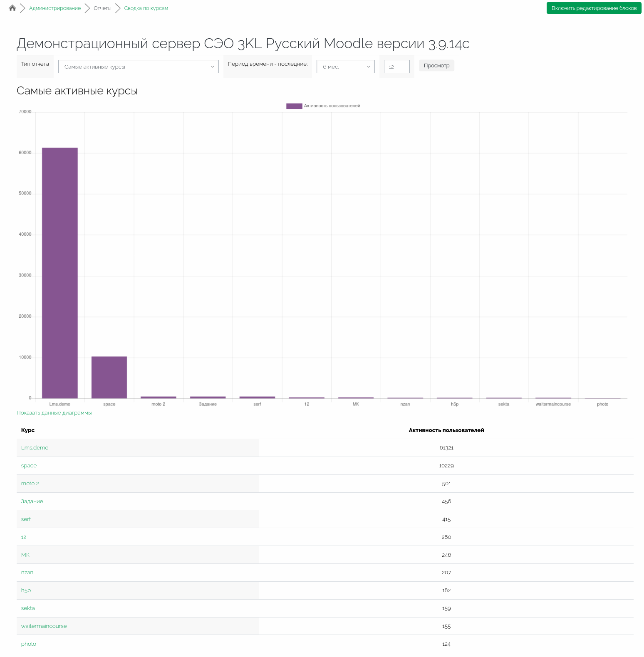This screenshot has height=657, width=644.
Task: Click the course count input field
Action: tap(396, 67)
